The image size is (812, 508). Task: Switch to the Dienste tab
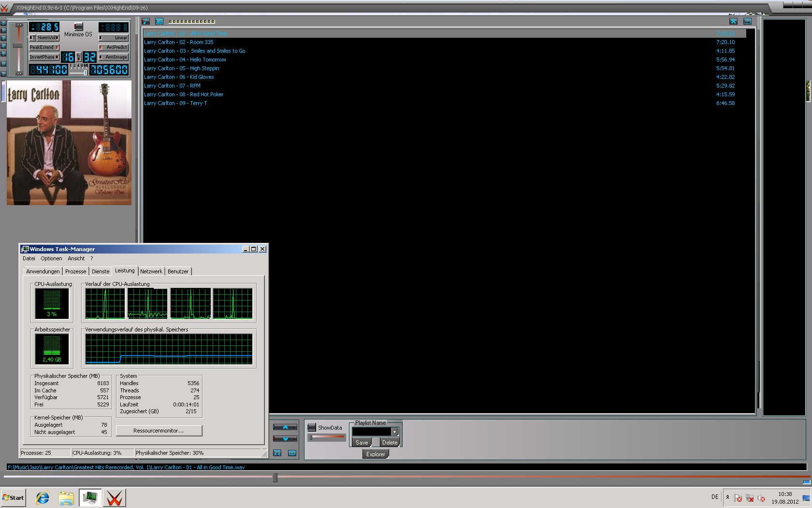point(101,271)
